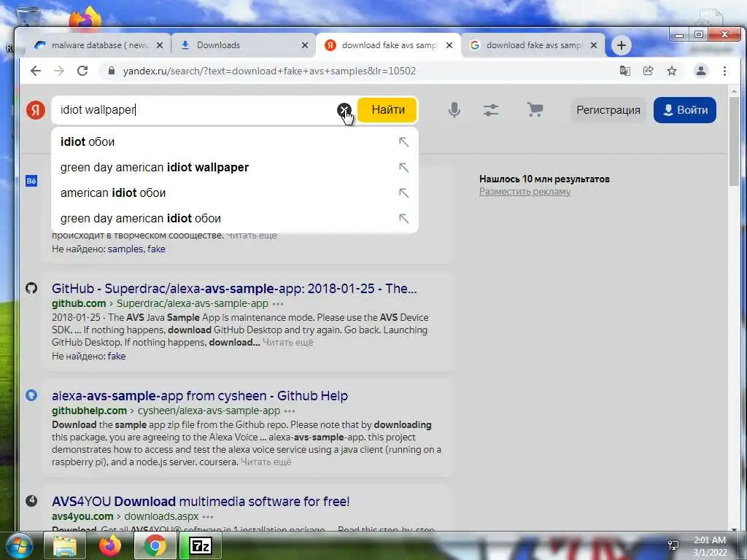Click GitHub favicon beside Superdrac result

[31, 288]
